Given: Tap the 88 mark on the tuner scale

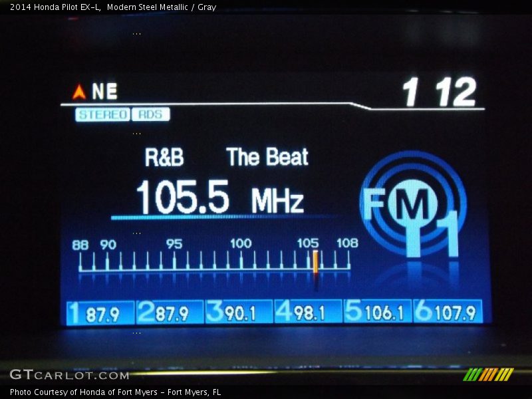Looking at the screenshot, I should pos(80,245).
